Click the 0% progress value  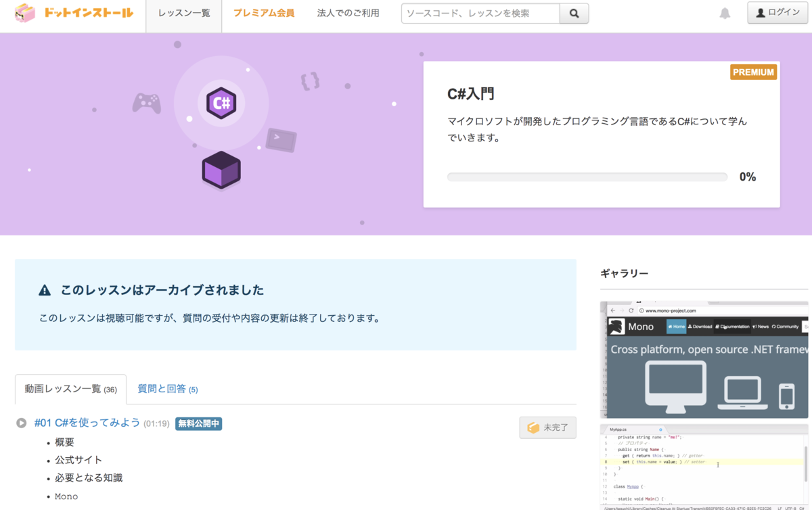[748, 177]
